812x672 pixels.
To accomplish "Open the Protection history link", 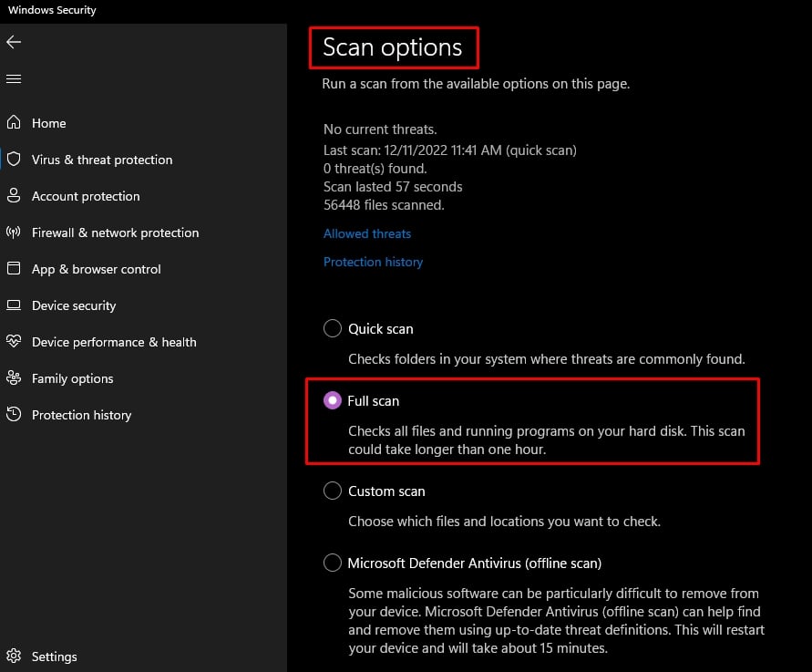I will (373, 262).
